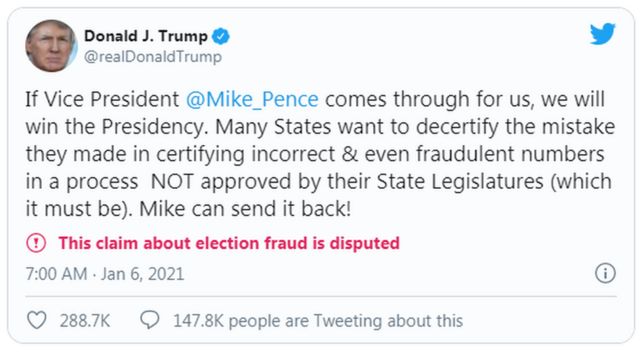Open the circled info icon beside timestamp

(605, 273)
